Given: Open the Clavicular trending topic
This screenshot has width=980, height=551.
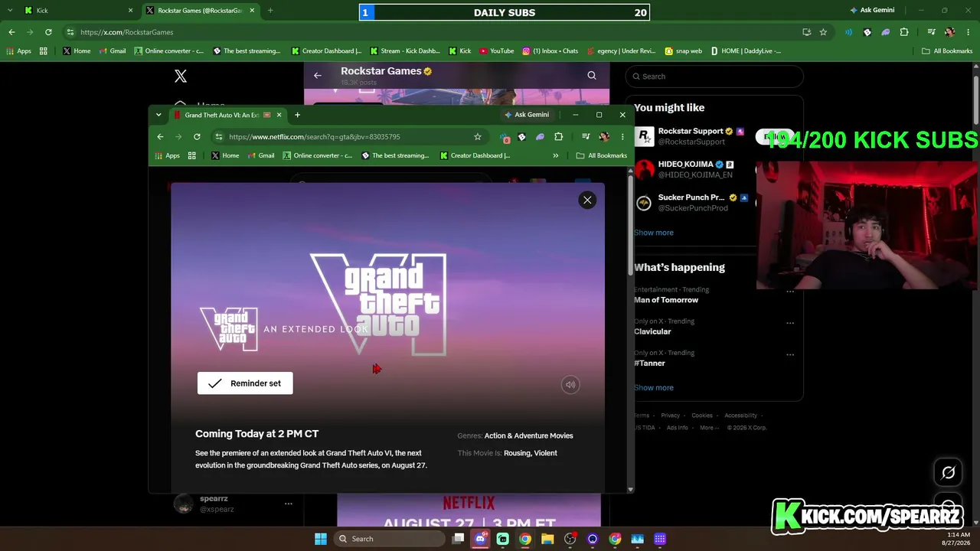Looking at the screenshot, I should coord(652,331).
